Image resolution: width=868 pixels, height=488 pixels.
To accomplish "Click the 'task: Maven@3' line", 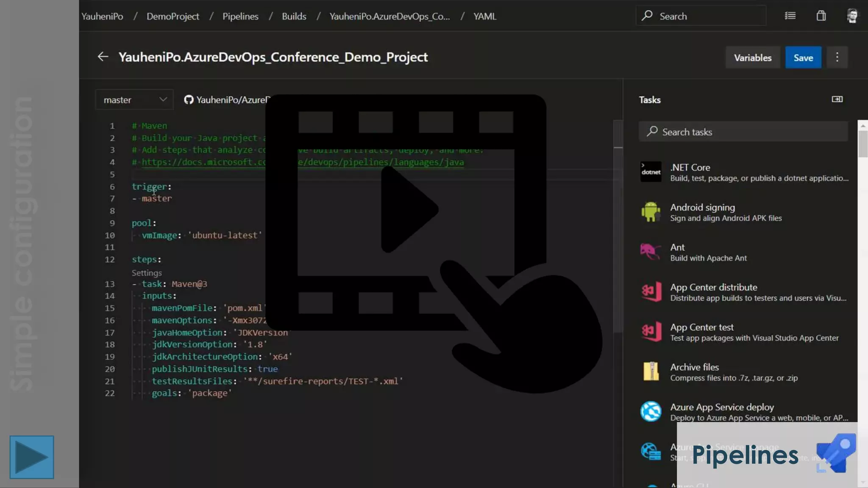I will tap(170, 284).
